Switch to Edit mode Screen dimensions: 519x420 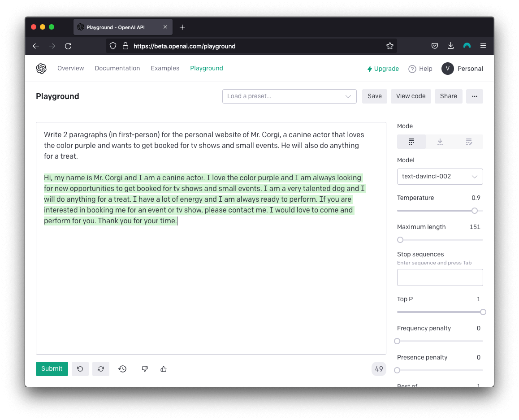469,141
